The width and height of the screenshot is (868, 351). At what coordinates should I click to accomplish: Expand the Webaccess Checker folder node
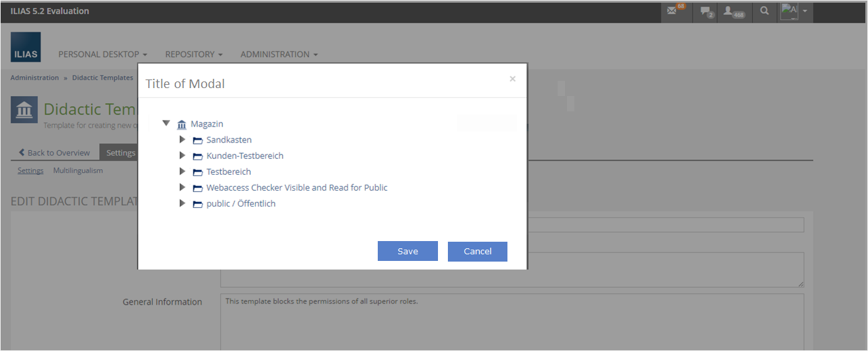pyautogui.click(x=183, y=187)
